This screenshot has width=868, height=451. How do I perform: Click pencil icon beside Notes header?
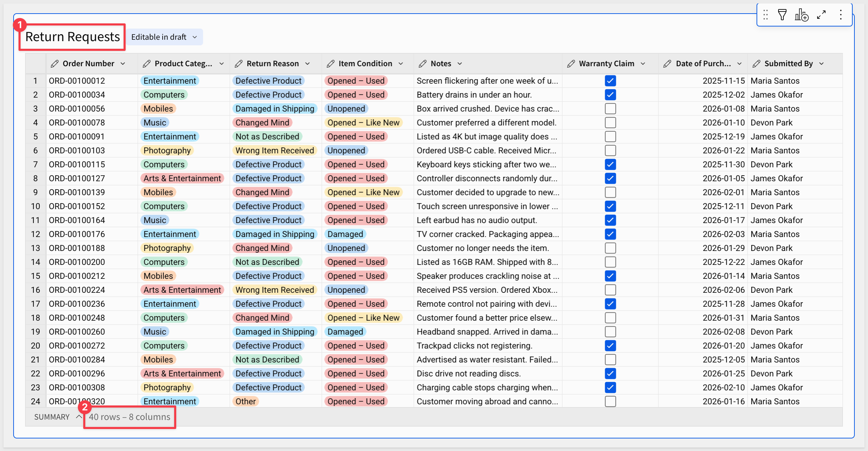[423, 64]
